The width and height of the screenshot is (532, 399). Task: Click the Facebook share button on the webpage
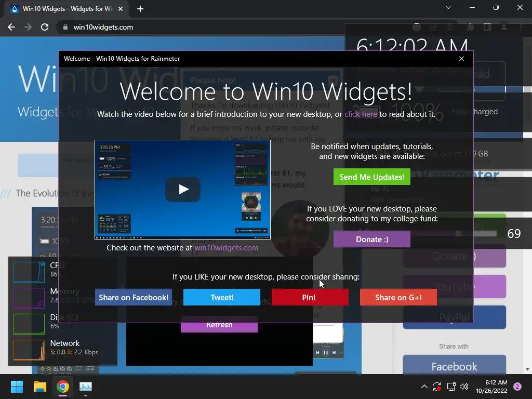click(454, 366)
